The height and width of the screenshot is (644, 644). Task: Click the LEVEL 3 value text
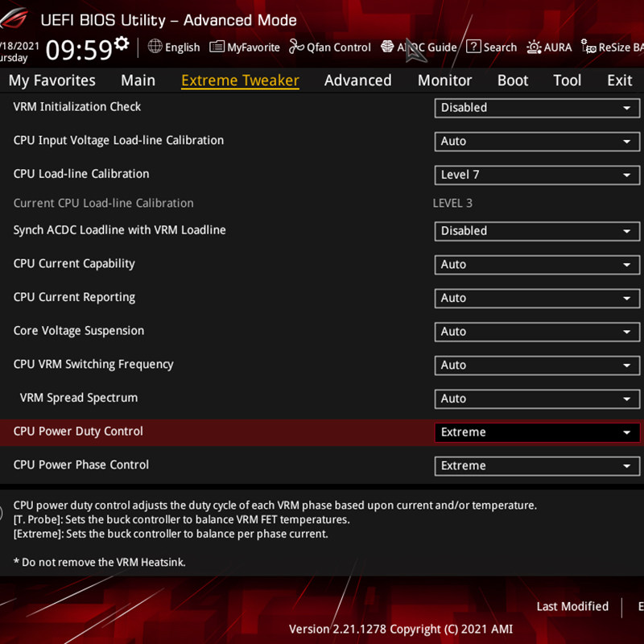(452, 203)
